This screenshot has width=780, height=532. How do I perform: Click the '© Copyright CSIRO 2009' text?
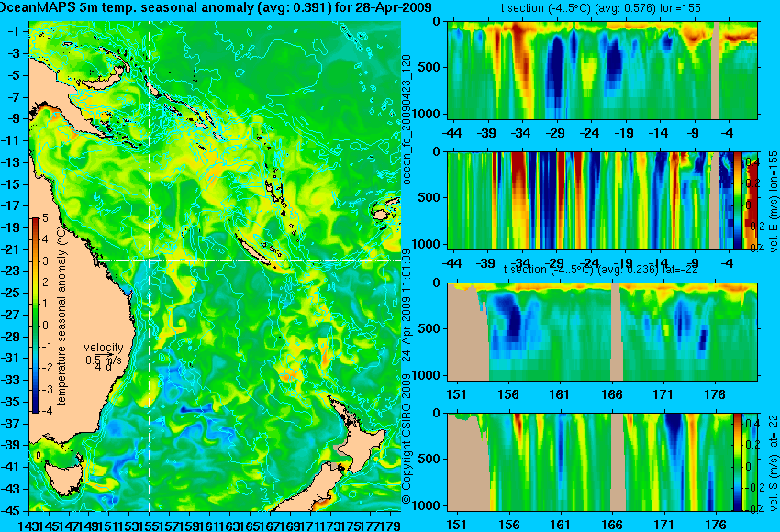click(407, 438)
